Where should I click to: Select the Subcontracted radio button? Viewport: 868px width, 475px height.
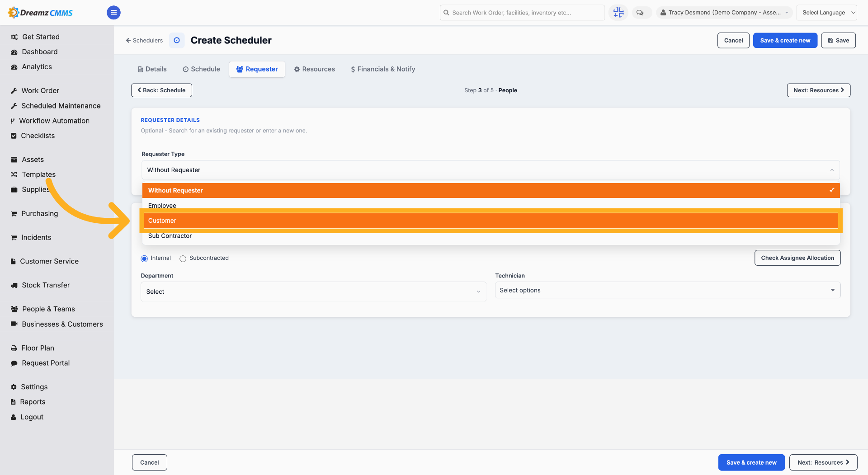pyautogui.click(x=183, y=259)
